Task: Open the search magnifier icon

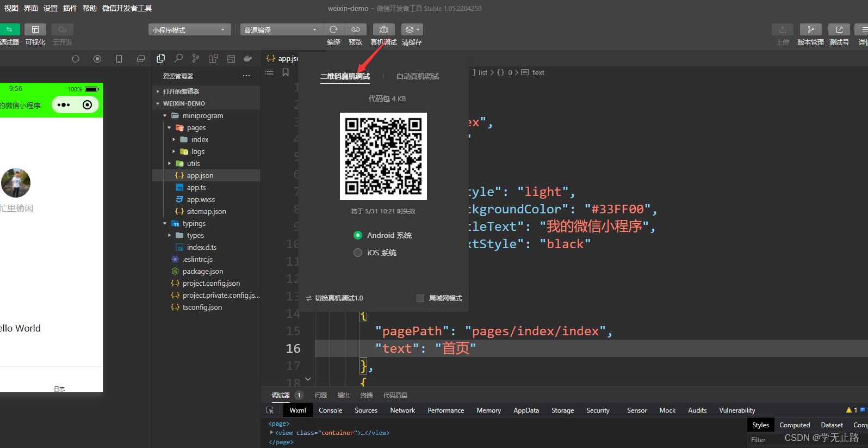Action: pos(178,58)
